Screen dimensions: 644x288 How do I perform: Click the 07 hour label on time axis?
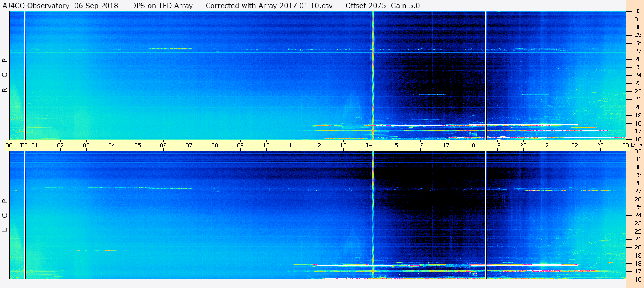click(189, 145)
